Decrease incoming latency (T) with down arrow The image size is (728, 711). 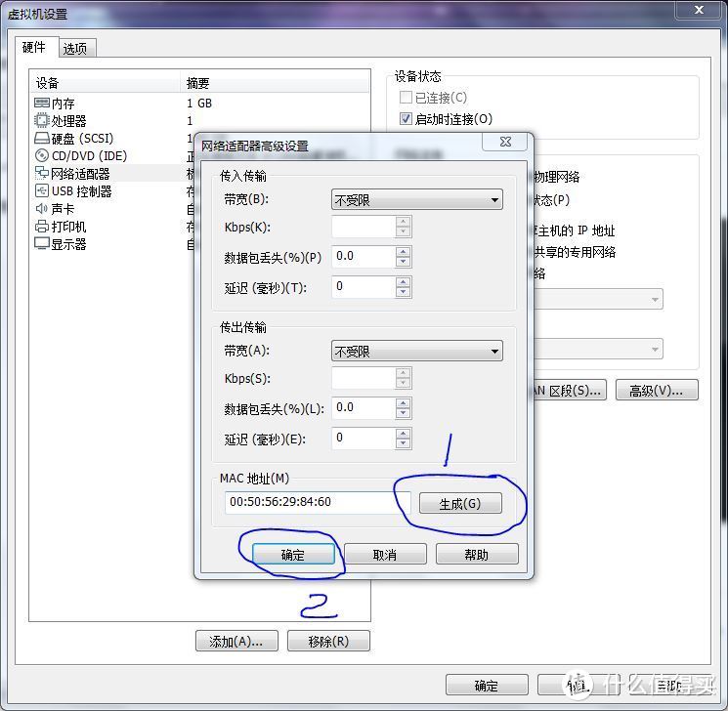pyautogui.click(x=403, y=292)
